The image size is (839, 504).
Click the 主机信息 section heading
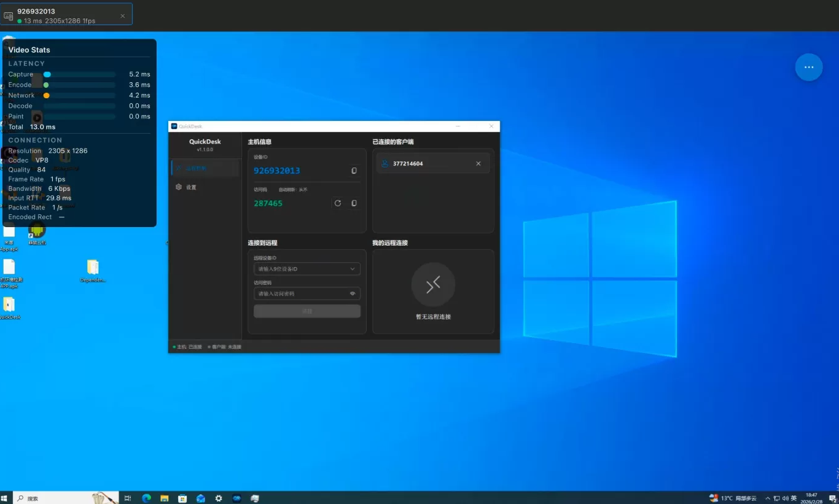coord(260,142)
